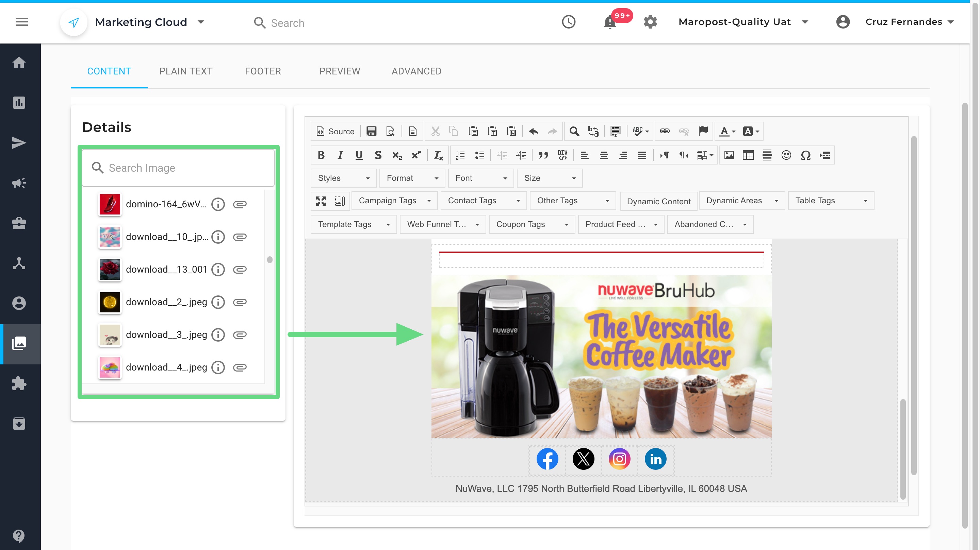Show info for domino-164_6wV image
980x550 pixels.
coord(218,205)
